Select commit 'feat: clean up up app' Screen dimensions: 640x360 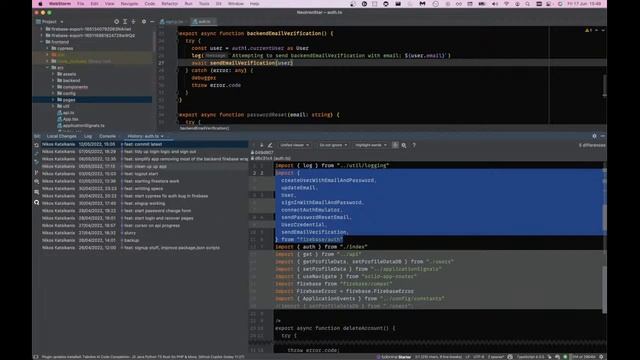[x=144, y=167]
